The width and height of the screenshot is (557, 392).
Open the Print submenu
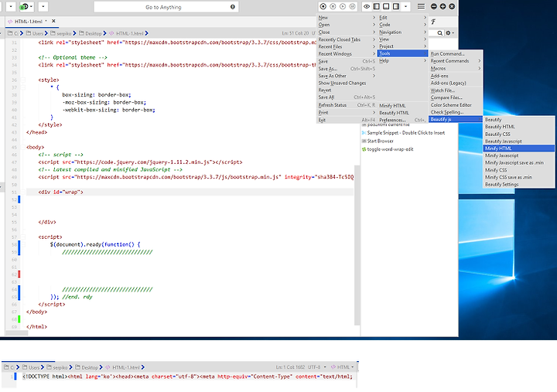pyautogui.click(x=347, y=113)
